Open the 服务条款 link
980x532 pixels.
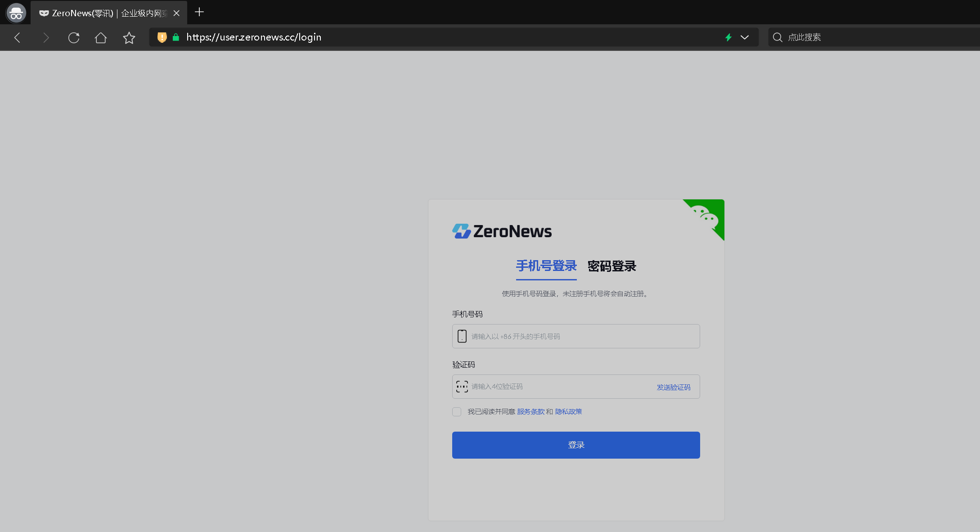pyautogui.click(x=531, y=412)
